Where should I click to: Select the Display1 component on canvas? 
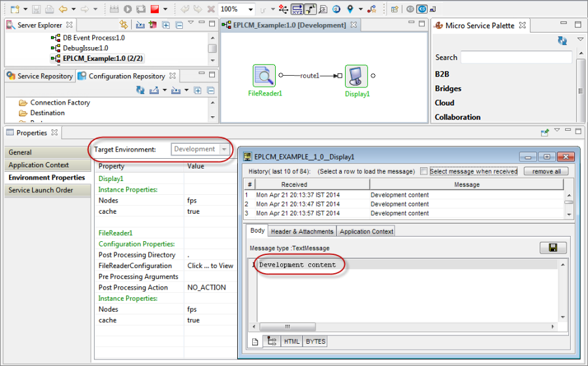[357, 76]
